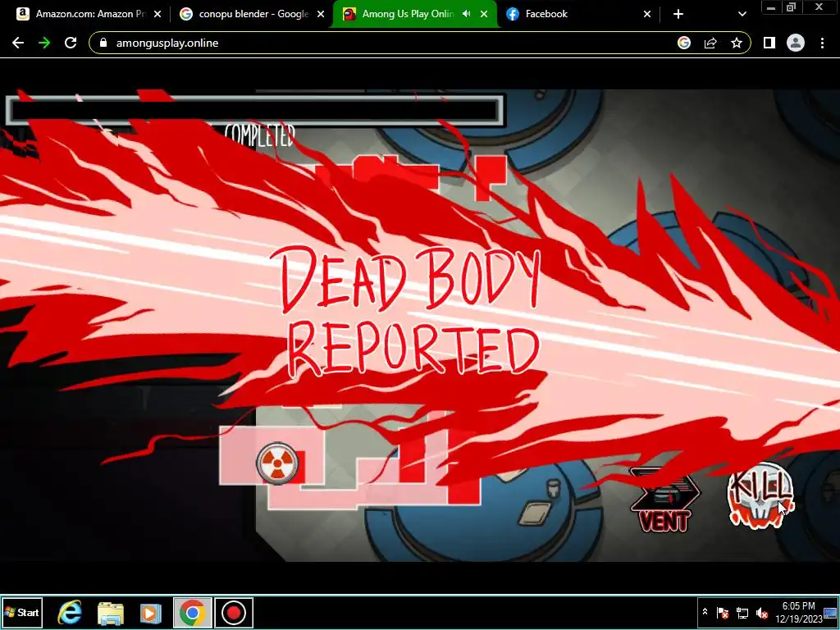Viewport: 840px width, 630px height.
Task: Go forward with the green forward arrow
Action: (44, 43)
